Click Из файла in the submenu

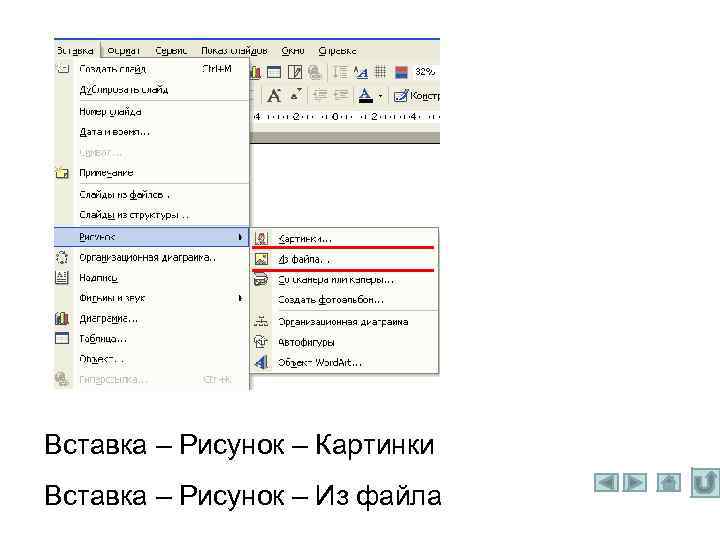pyautogui.click(x=344, y=259)
